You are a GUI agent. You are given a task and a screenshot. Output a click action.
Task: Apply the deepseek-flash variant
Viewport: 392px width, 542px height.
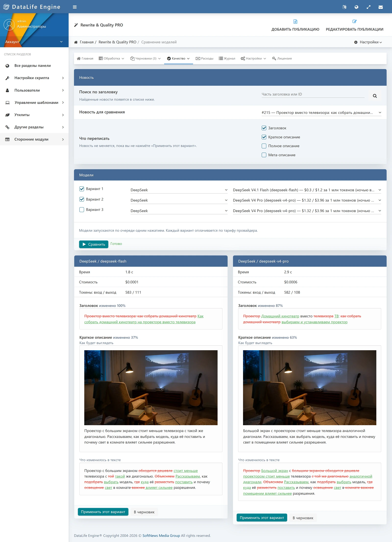[x=103, y=512]
